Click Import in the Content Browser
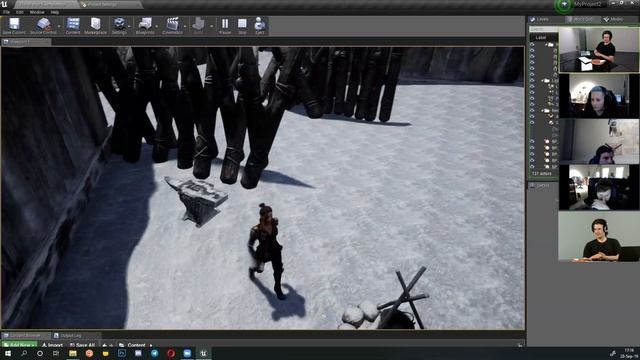Screen dimensions: 640x360 click(x=53, y=345)
